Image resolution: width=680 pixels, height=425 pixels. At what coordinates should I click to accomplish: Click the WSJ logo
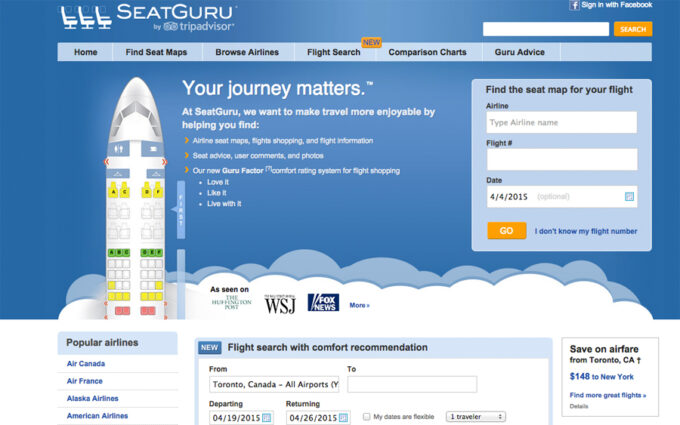tap(280, 304)
